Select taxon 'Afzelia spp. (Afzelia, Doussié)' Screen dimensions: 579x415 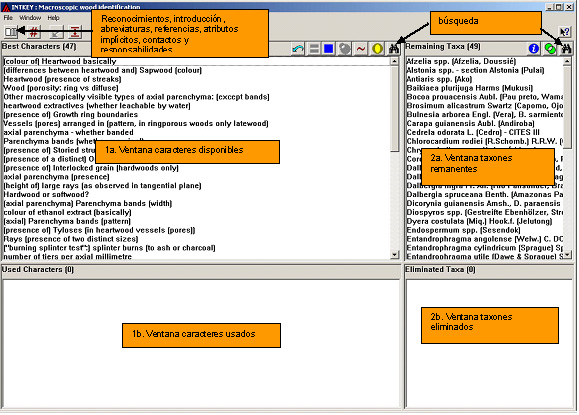tap(461, 61)
